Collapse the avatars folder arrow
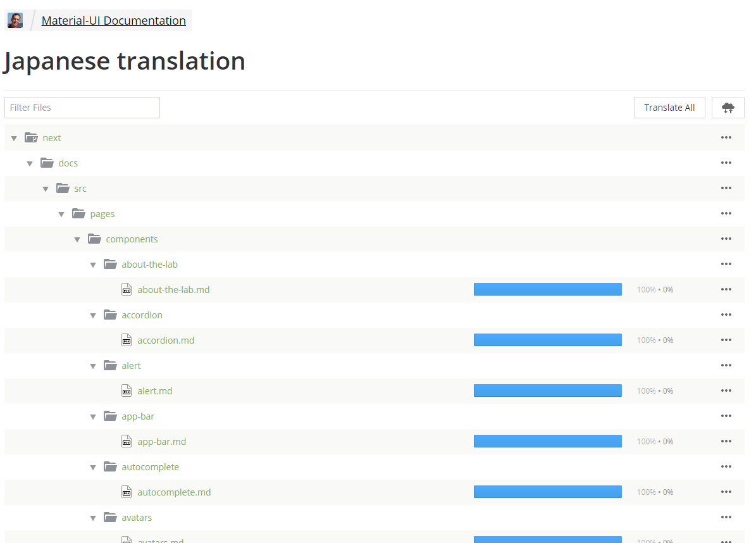Screen dimensions: 756x543 click(x=93, y=518)
